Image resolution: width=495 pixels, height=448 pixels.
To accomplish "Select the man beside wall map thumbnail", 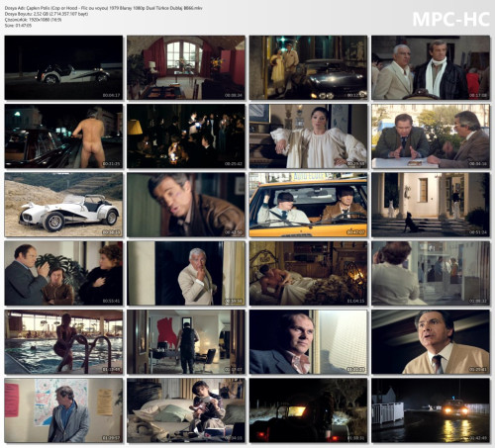I will tap(63, 410).
